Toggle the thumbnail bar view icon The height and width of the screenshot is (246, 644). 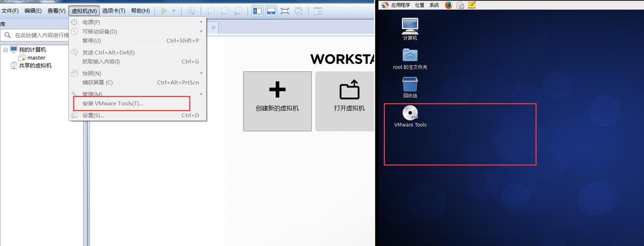[x=271, y=11]
